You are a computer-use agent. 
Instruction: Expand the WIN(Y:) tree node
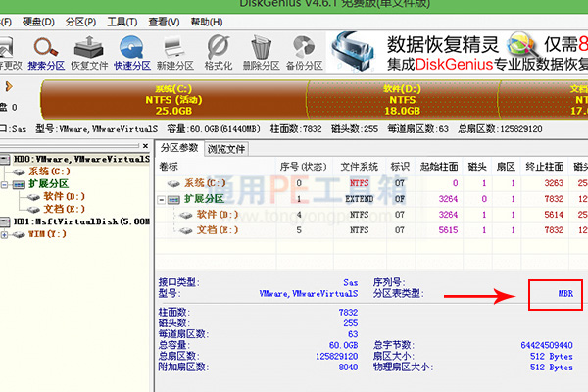(x=4, y=235)
